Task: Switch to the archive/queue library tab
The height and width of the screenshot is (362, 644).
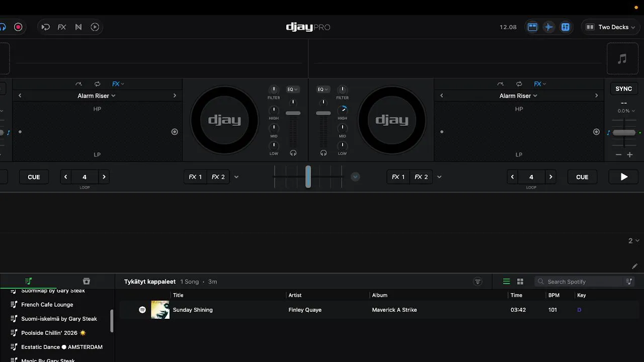Action: (x=87, y=281)
